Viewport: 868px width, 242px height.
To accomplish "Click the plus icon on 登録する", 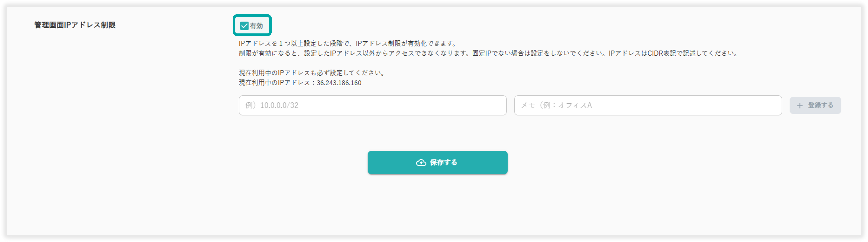I will (800, 106).
